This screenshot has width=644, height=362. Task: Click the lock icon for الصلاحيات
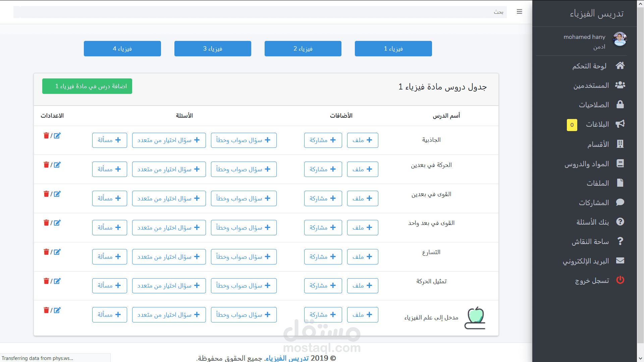[620, 105]
